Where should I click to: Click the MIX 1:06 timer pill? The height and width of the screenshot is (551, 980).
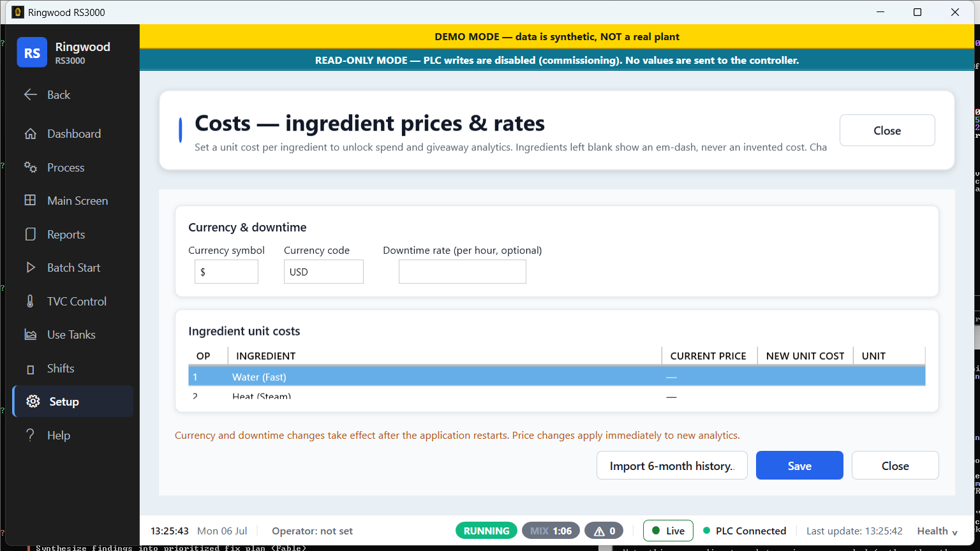click(x=551, y=531)
